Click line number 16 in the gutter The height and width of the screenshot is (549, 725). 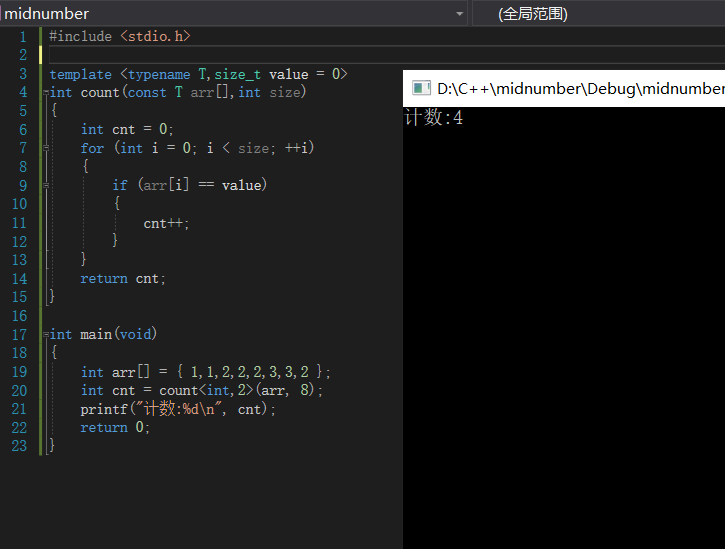19,316
